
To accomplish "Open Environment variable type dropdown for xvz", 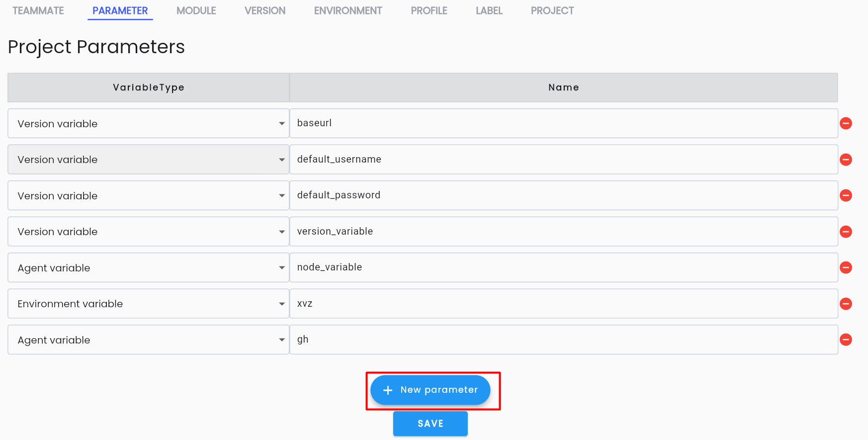I will (148, 304).
